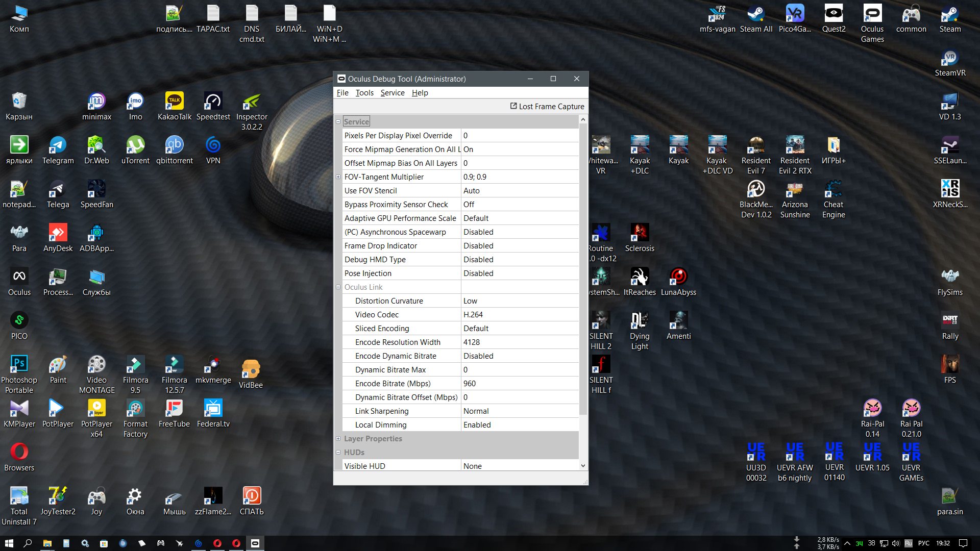Screen dimensions: 980x551
Task: Open Visible HUD value None
Action: [520, 466]
